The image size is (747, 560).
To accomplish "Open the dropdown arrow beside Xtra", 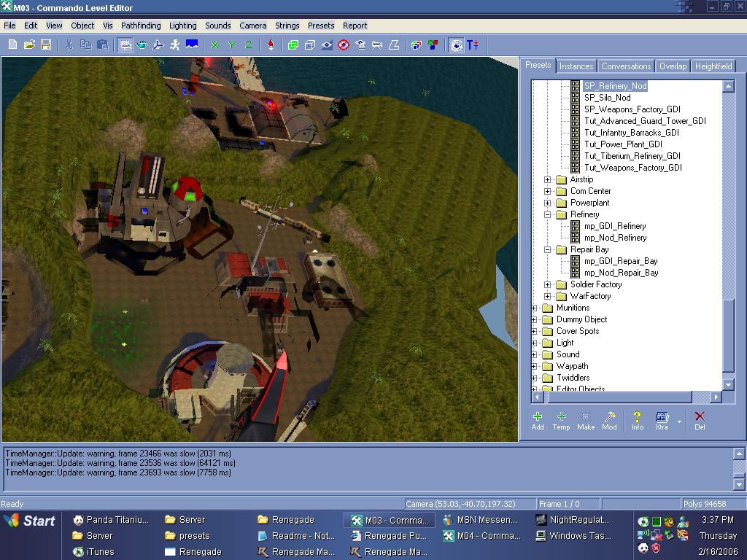I will [680, 421].
